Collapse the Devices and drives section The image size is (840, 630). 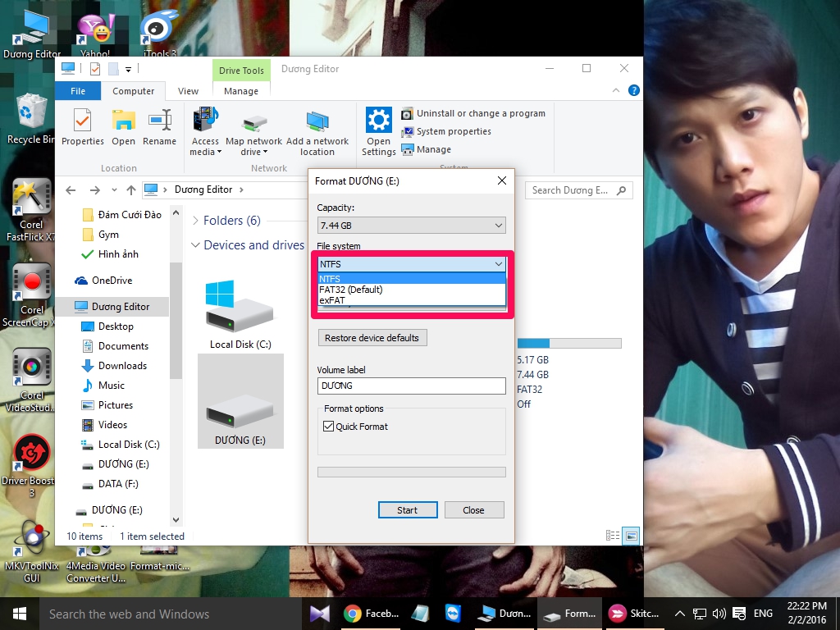coord(196,244)
